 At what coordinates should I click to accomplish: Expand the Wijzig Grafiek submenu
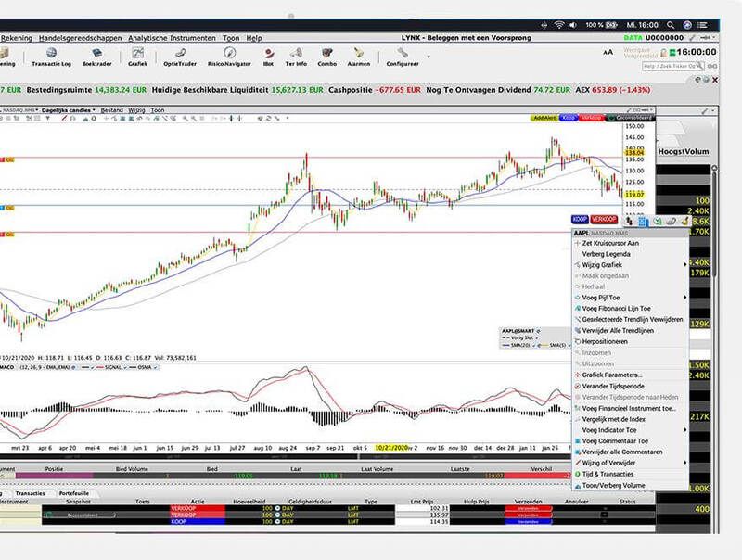tap(630, 265)
